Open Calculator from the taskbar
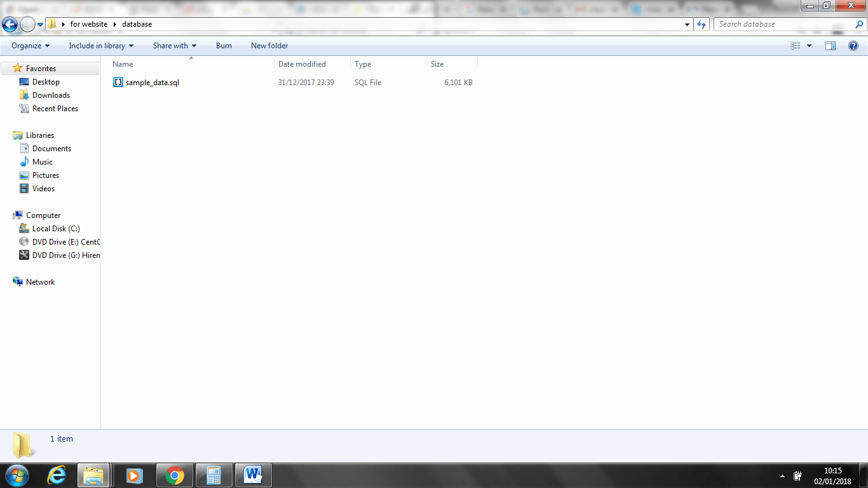This screenshot has width=868, height=488. [x=214, y=475]
